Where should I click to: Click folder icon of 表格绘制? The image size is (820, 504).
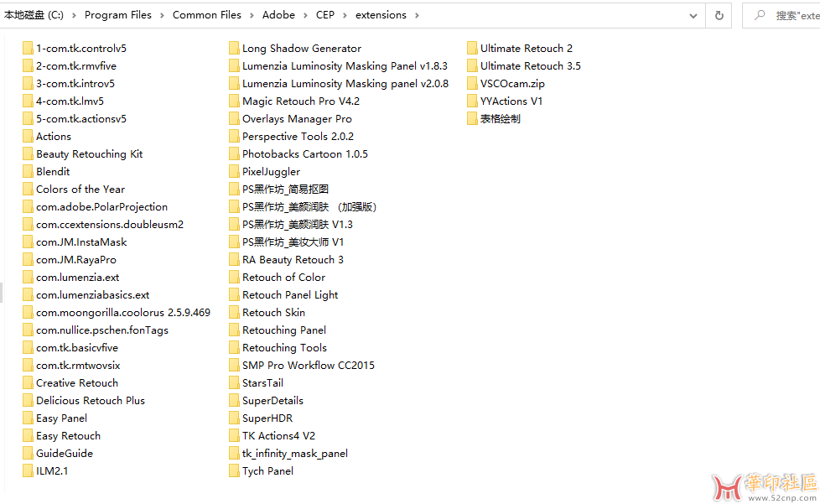472,119
